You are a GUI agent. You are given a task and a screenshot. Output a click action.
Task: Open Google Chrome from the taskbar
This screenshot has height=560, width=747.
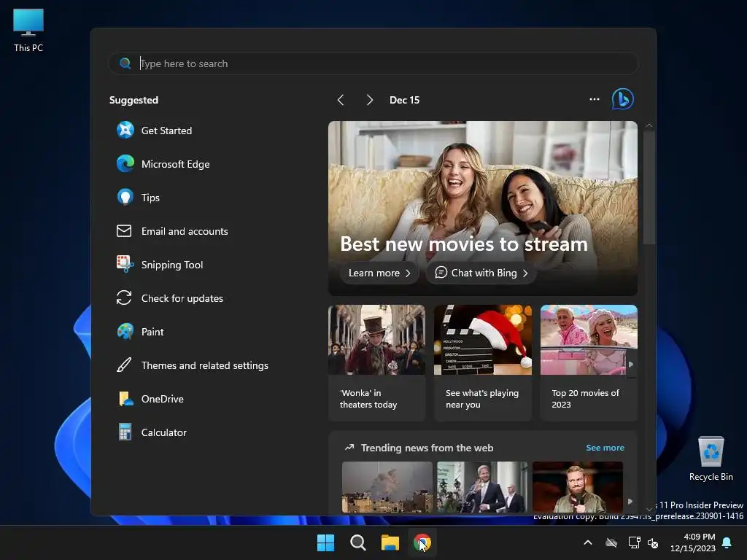coord(422,542)
